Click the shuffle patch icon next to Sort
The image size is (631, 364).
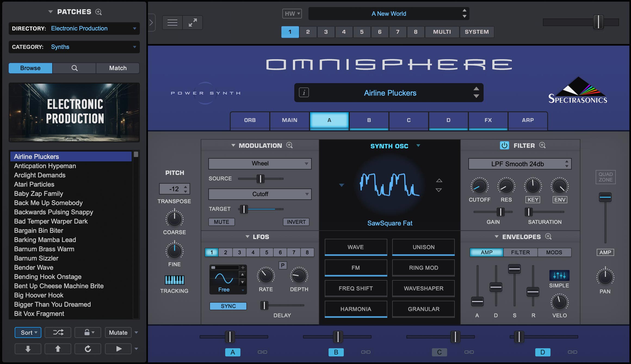[58, 332]
